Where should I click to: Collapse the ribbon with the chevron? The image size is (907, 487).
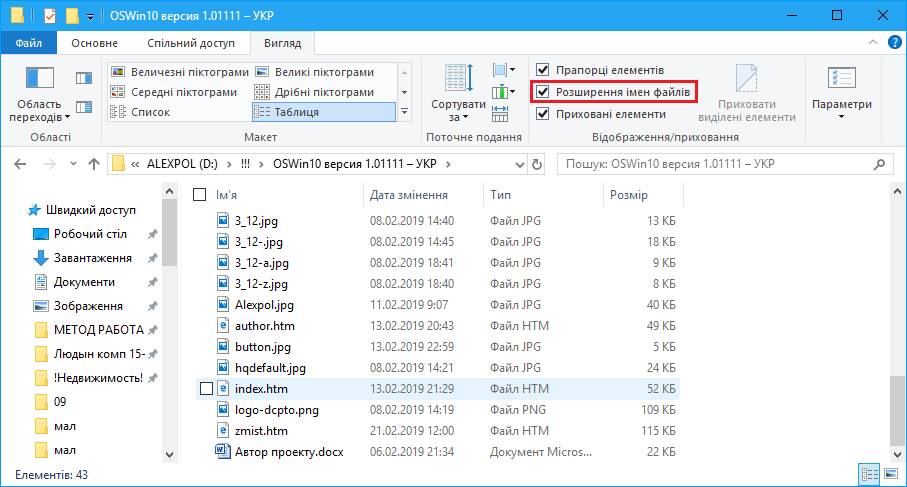pos(873,42)
